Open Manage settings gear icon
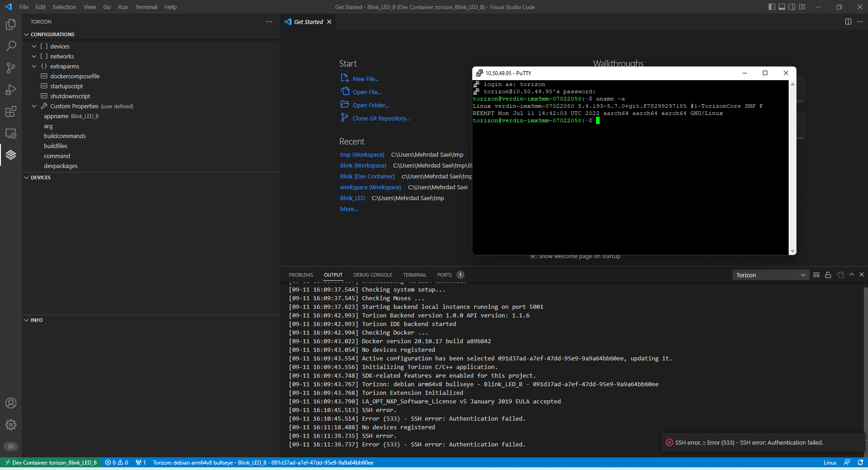868x470 pixels. [11, 425]
